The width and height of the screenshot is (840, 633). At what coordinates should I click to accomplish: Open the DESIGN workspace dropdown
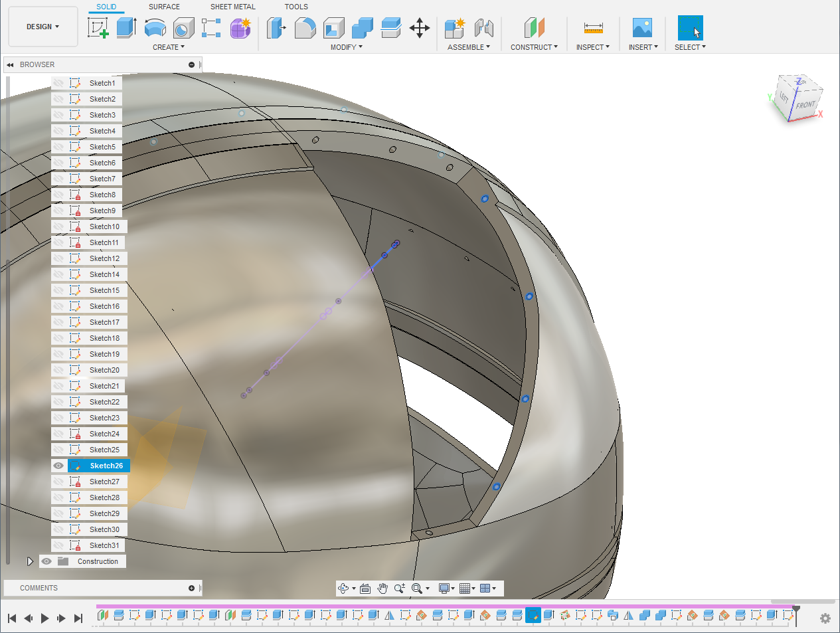pos(42,27)
